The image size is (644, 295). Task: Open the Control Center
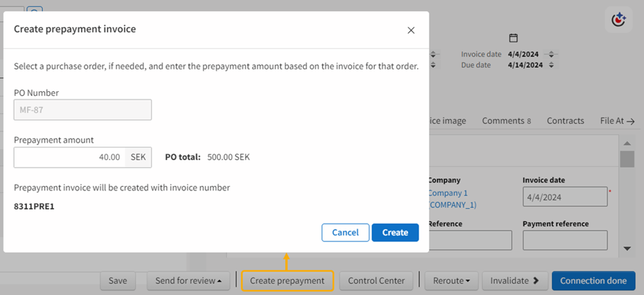[x=376, y=280]
